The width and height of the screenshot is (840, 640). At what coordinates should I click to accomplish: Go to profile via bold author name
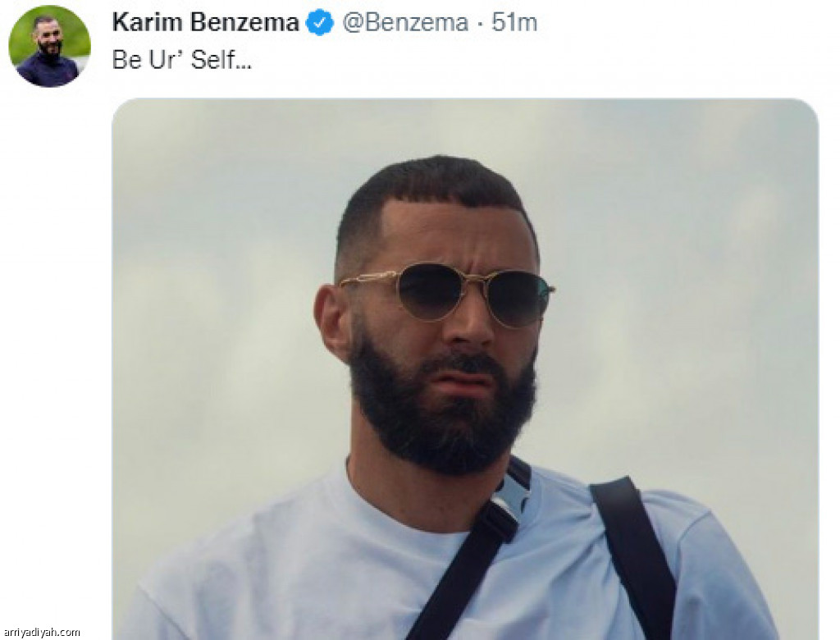(x=205, y=22)
